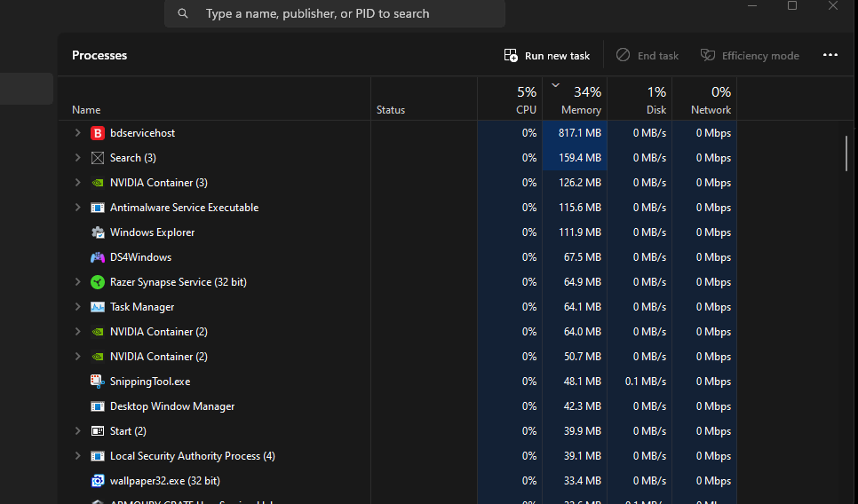Viewport: 858px width, 504px height.
Task: Click the 67.5 MB memory cell
Action: point(575,257)
